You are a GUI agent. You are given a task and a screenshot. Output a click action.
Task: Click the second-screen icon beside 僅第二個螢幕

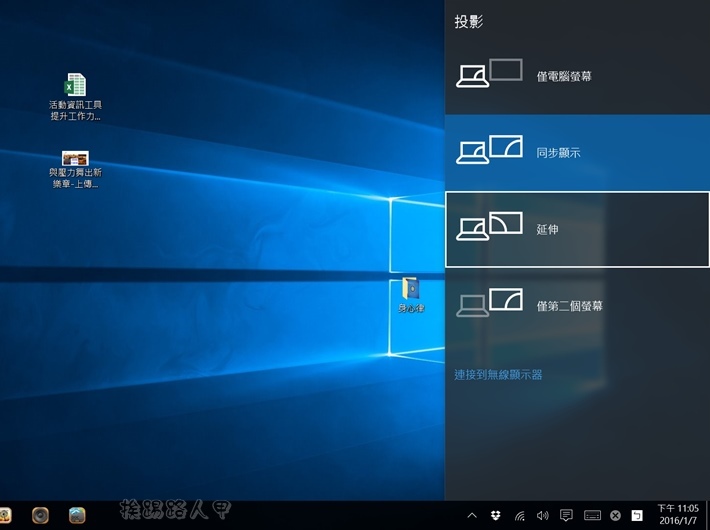[489, 302]
